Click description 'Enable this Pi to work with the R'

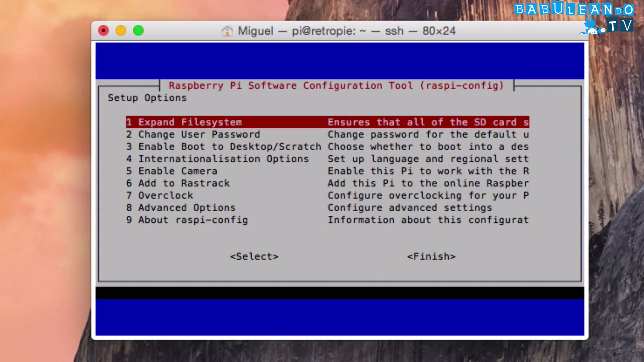click(x=428, y=171)
